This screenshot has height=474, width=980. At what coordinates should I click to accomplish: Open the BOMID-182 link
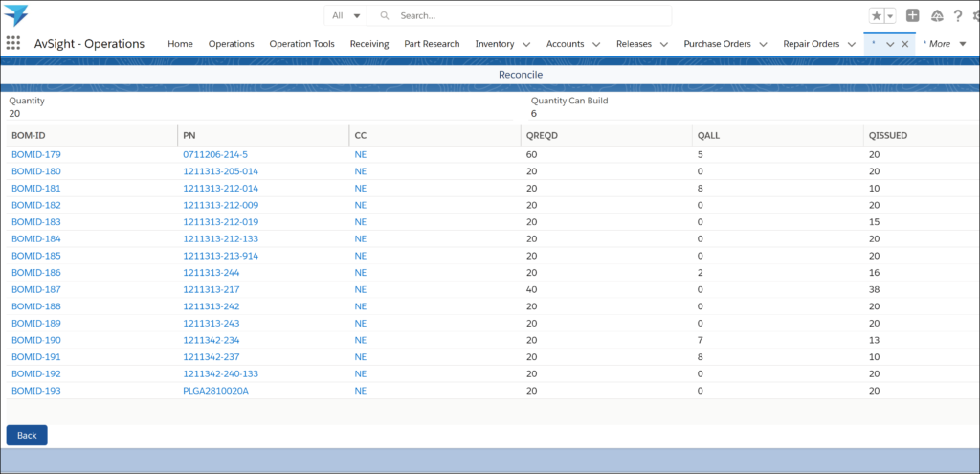(36, 205)
